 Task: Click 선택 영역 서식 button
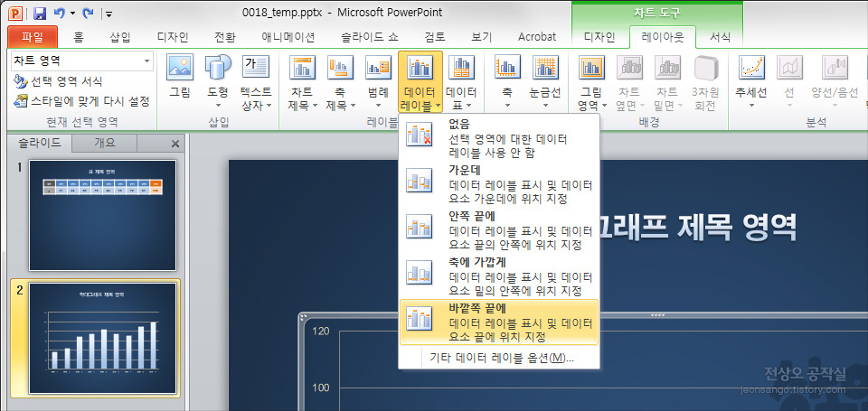(58, 81)
